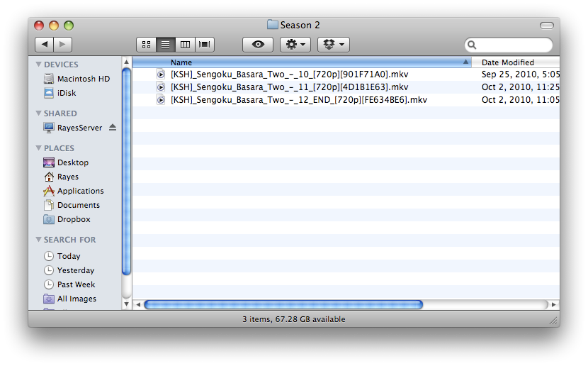The image size is (588, 366).
Task: Switch to Cover Flow view
Action: tap(204, 45)
